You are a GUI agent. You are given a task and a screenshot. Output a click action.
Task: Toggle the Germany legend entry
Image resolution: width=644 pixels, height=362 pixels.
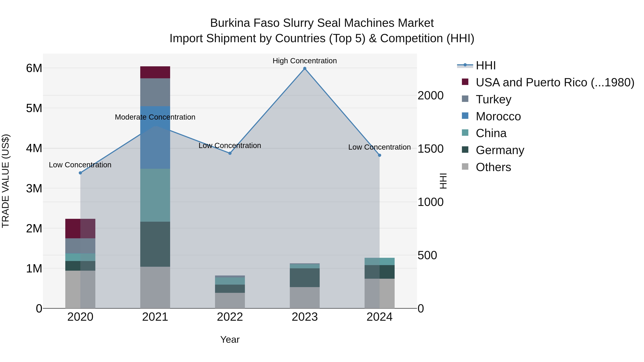click(493, 150)
